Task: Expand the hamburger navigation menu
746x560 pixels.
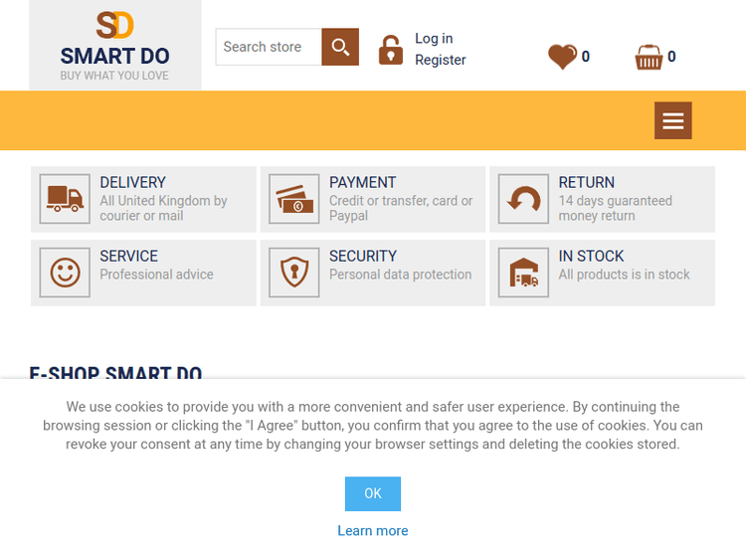Action: 672,120
